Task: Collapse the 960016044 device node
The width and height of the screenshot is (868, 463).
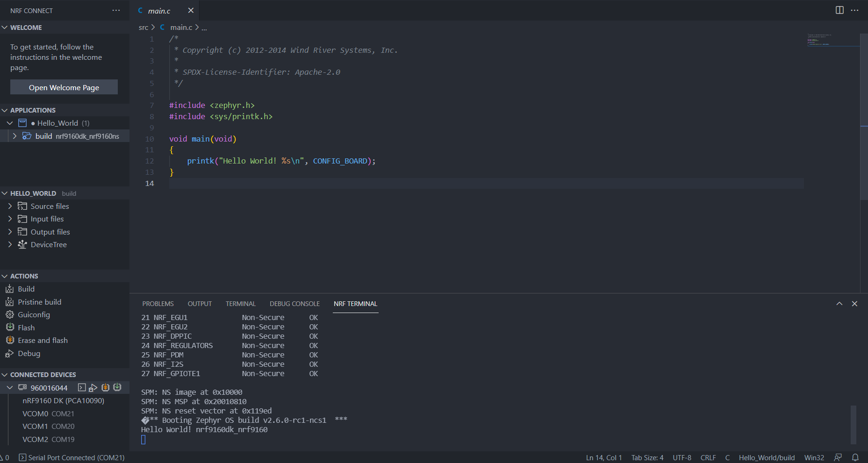Action: click(x=9, y=388)
